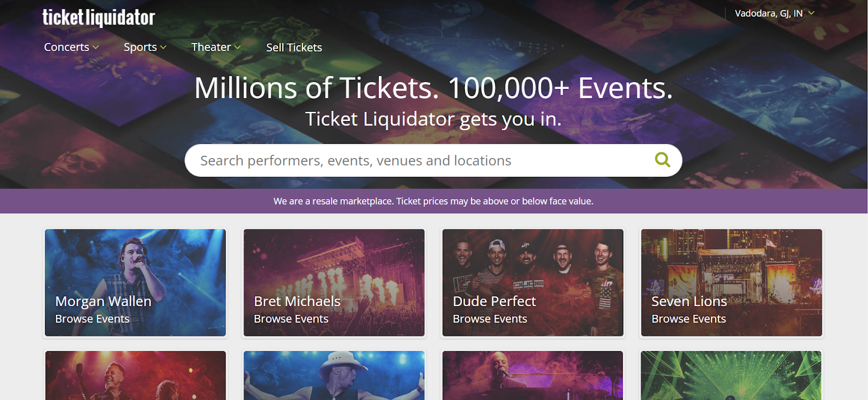Open the Concerts menu
The width and height of the screenshot is (868, 400).
tap(67, 47)
